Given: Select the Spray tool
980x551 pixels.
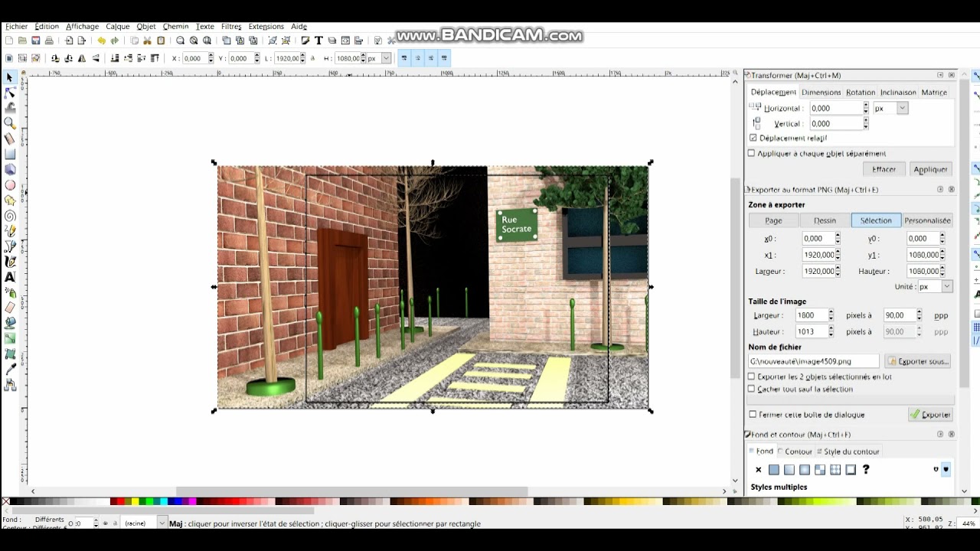Looking at the screenshot, I should pyautogui.click(x=10, y=292).
